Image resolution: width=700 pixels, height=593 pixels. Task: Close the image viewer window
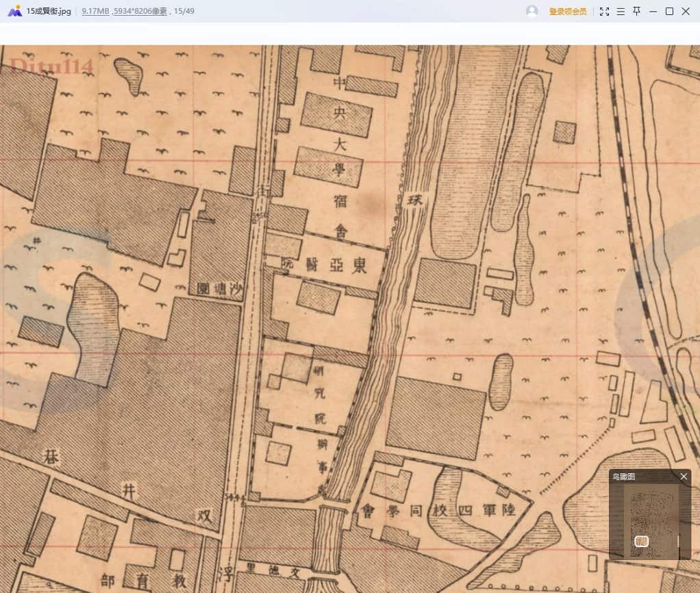coord(686,12)
